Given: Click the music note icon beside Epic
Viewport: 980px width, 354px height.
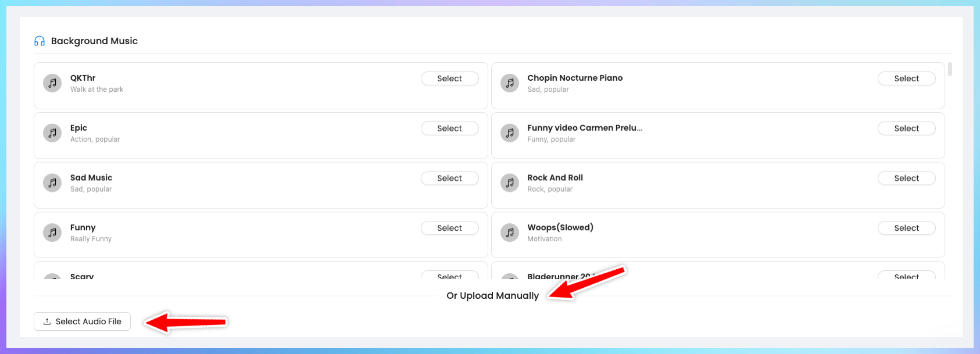Looking at the screenshot, I should tap(52, 133).
